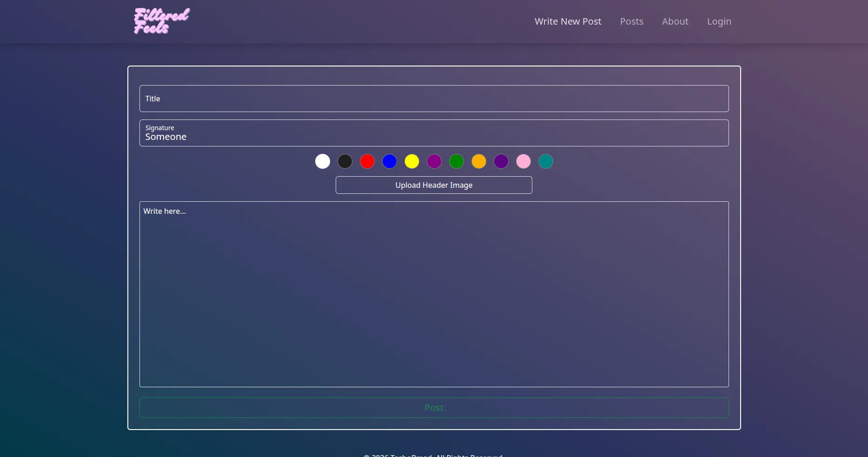
Task: Submit with the green Post button
Action: click(434, 408)
